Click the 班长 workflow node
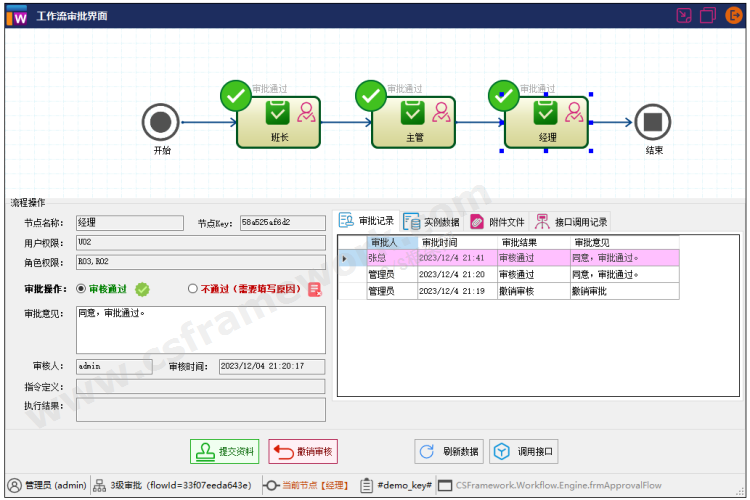The width and height of the screenshot is (750, 500). point(279,122)
